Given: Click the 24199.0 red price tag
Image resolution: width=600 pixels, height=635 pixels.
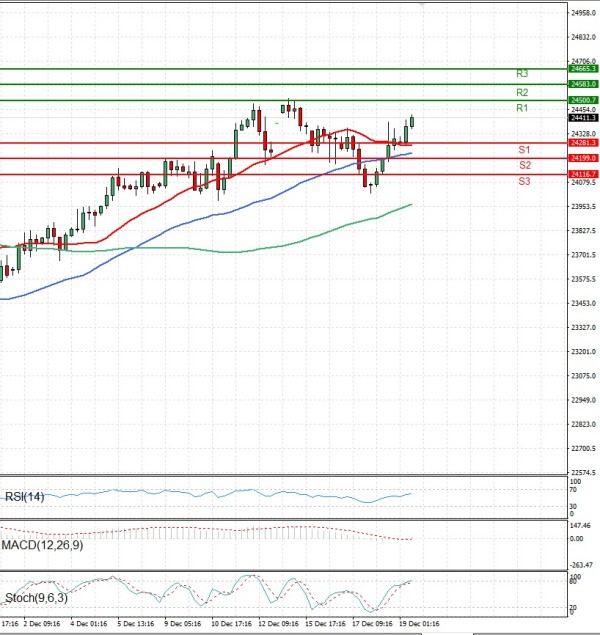Looking at the screenshot, I should (583, 158).
